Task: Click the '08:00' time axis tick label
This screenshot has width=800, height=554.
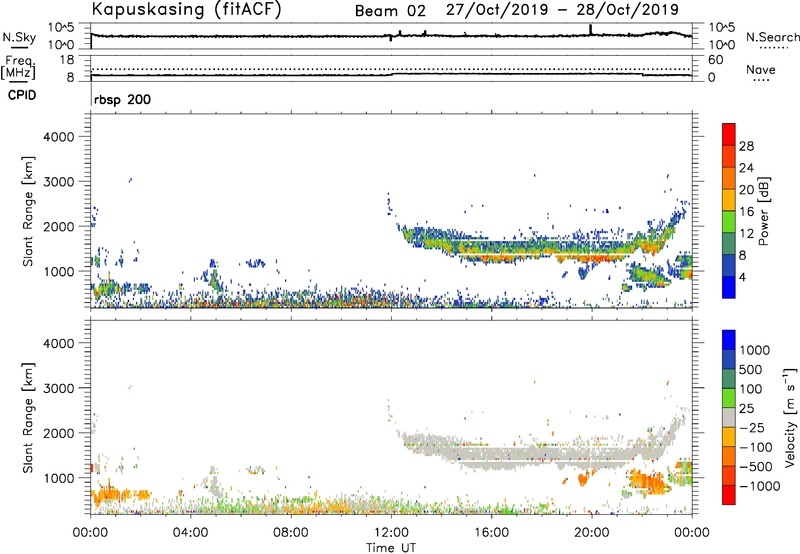Action: (x=291, y=533)
